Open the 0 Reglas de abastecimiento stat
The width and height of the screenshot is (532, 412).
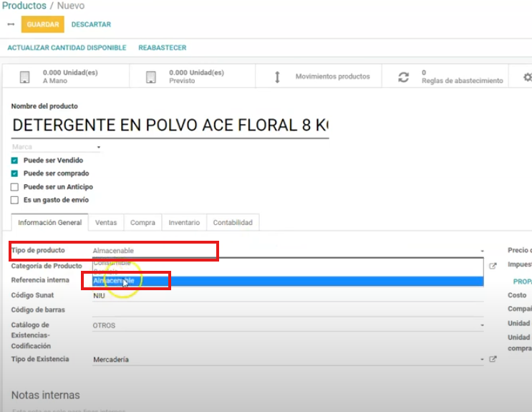coord(445,77)
